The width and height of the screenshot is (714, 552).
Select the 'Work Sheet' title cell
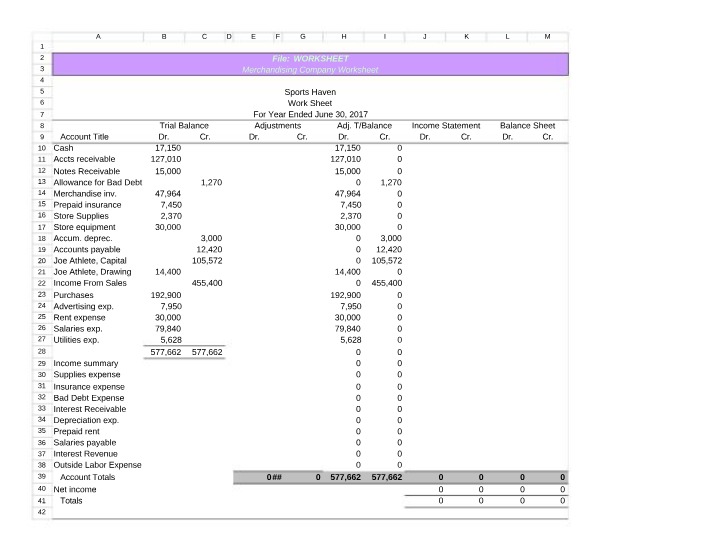coord(310,103)
